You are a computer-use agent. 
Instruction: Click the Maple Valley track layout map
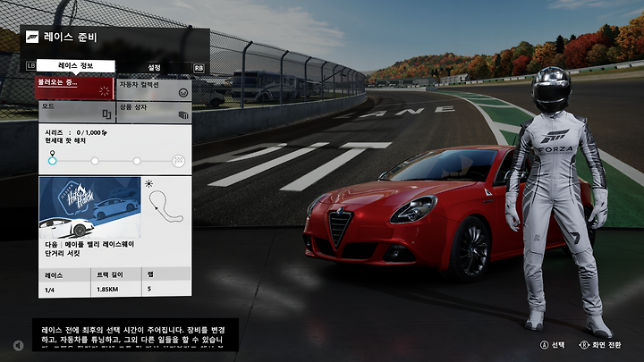165,206
